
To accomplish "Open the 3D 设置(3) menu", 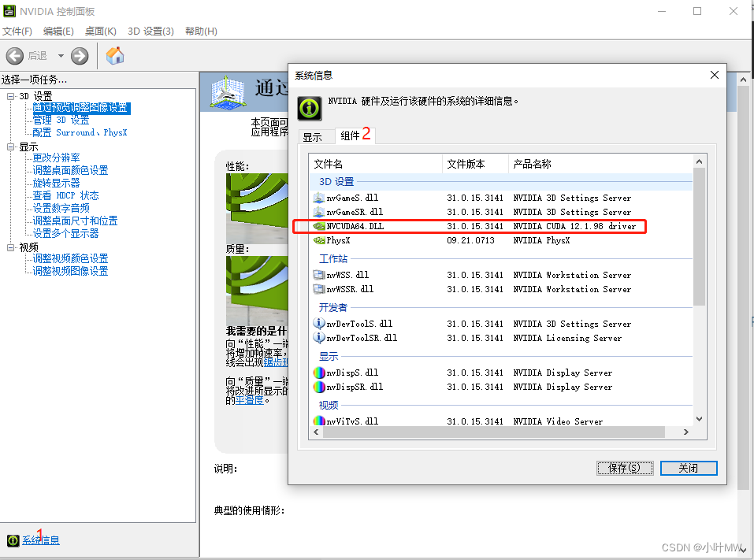I will pos(150,32).
